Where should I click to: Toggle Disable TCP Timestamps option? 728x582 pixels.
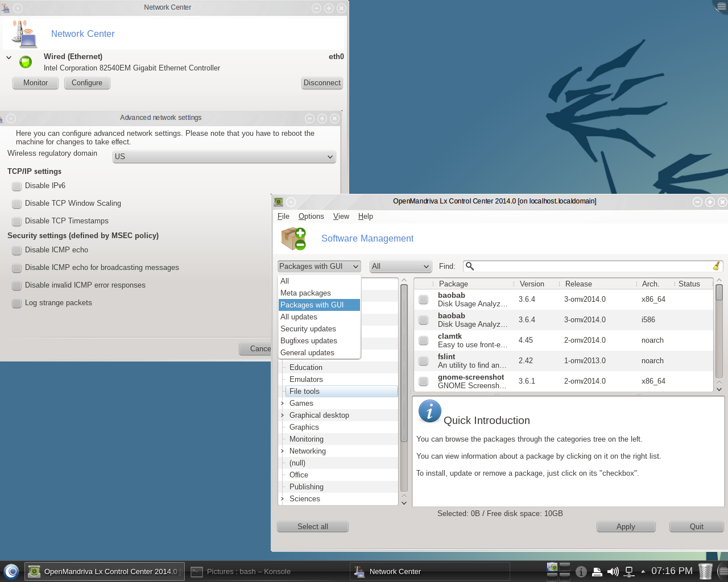(17, 221)
